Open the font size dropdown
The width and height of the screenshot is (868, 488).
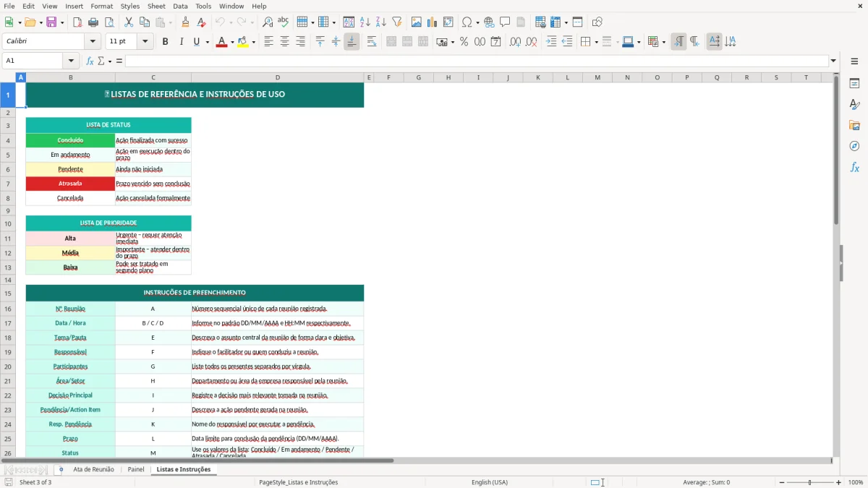145,42
